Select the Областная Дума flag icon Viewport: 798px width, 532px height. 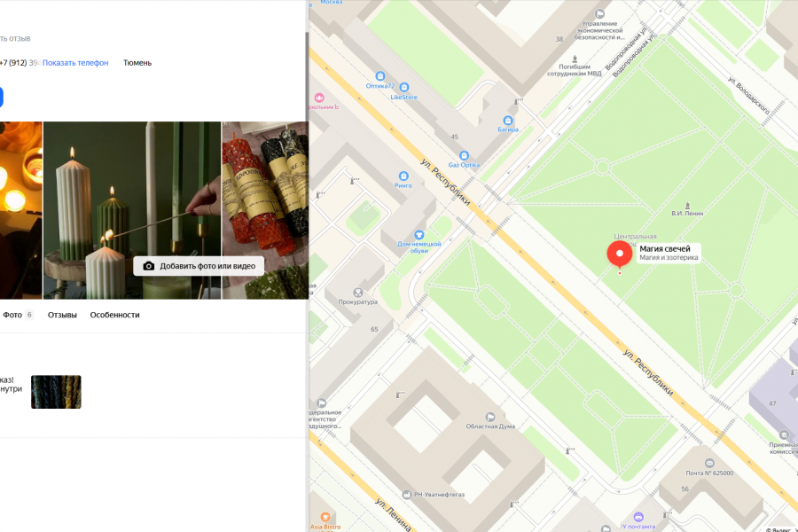[490, 417]
